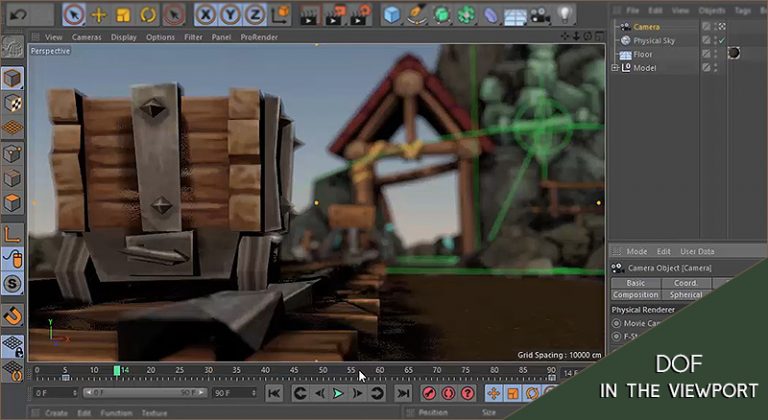This screenshot has width=768, height=420.
Task: Open the Spline Pen tool icon
Action: click(416, 15)
